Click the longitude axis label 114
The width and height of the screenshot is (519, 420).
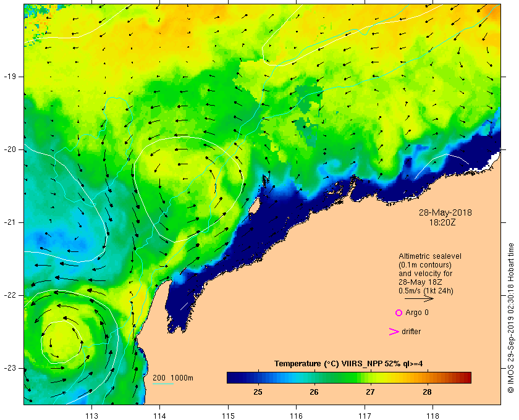pyautogui.click(x=160, y=416)
